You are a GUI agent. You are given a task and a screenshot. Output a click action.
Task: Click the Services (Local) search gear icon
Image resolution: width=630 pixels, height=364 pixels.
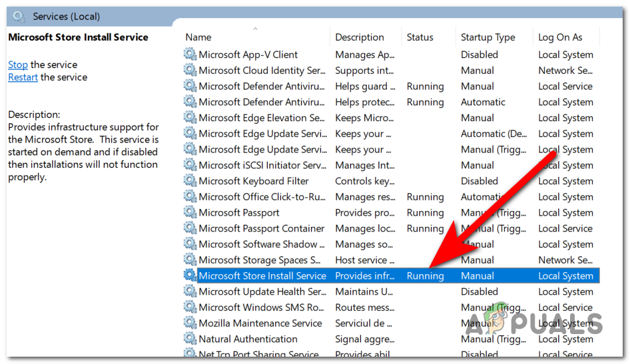pos(19,15)
